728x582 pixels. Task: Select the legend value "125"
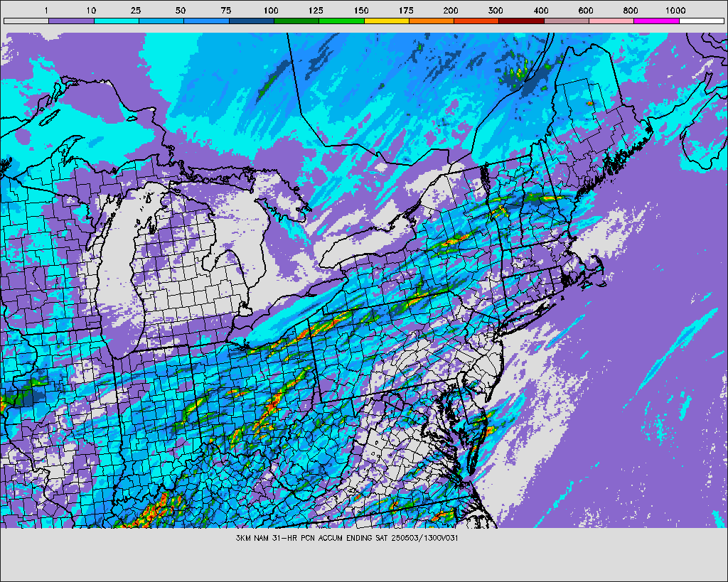coord(316,10)
